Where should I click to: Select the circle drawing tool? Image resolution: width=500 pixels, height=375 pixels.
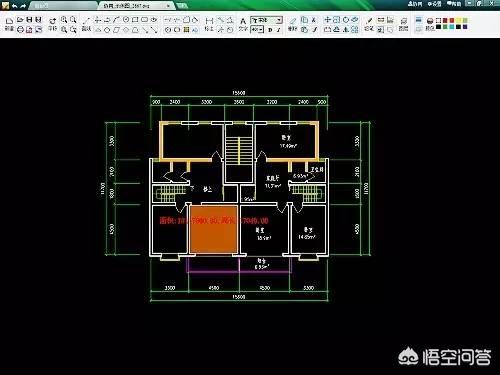click(x=126, y=20)
